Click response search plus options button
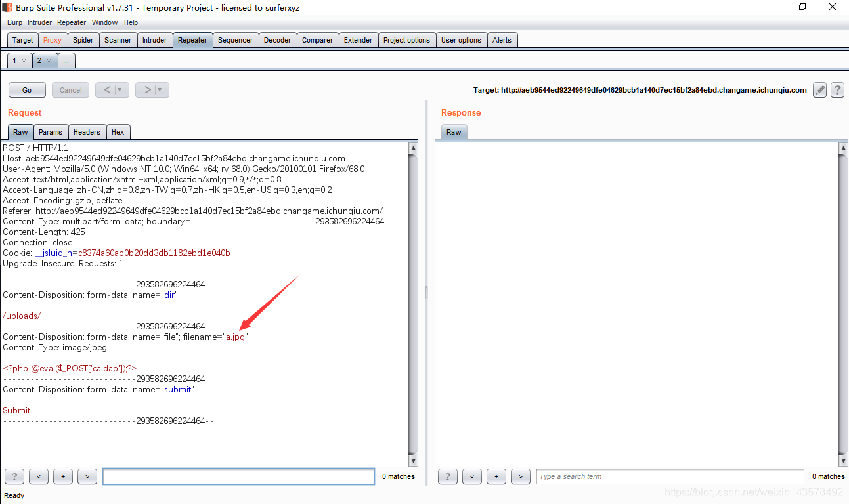 pyautogui.click(x=496, y=476)
